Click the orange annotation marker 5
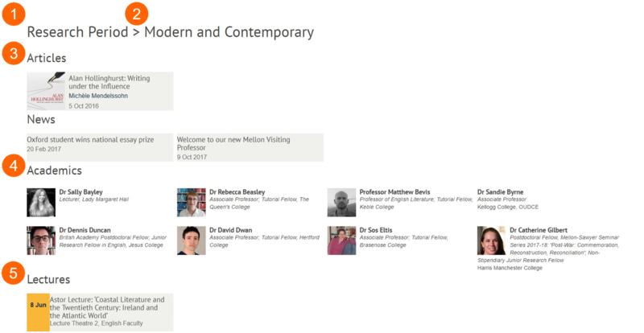Screen dimensions: 644x333 click(11, 272)
